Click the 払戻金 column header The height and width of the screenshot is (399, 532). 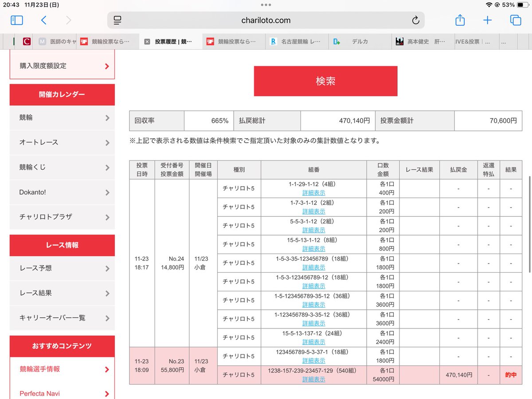click(x=459, y=170)
